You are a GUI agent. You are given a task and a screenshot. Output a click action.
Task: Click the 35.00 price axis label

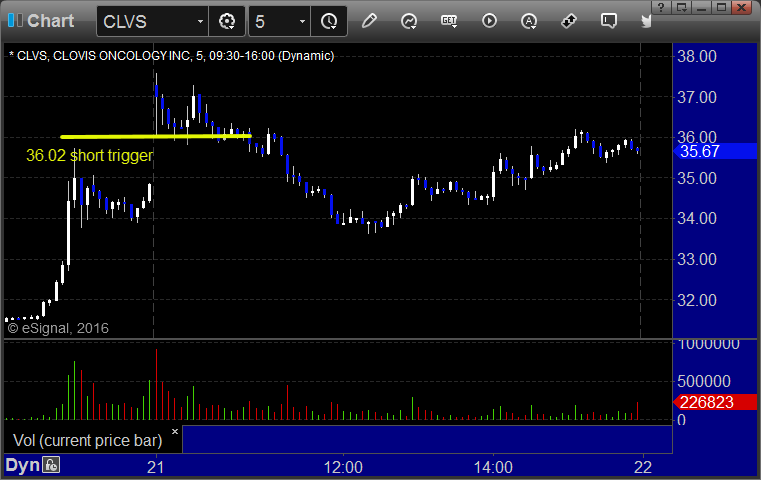(697, 179)
